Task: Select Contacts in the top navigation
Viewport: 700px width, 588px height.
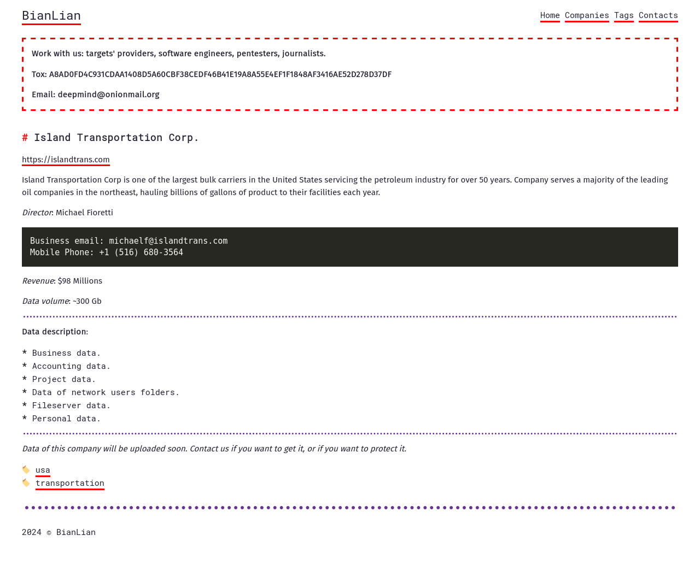Action: click(x=658, y=15)
